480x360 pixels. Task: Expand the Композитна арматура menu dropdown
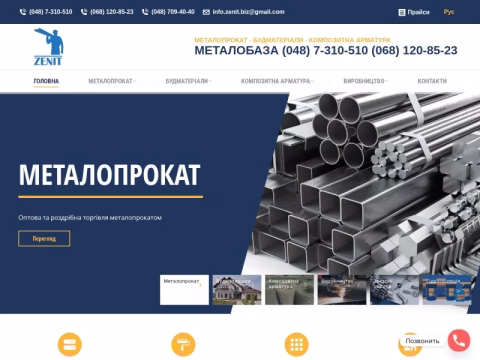(x=277, y=81)
